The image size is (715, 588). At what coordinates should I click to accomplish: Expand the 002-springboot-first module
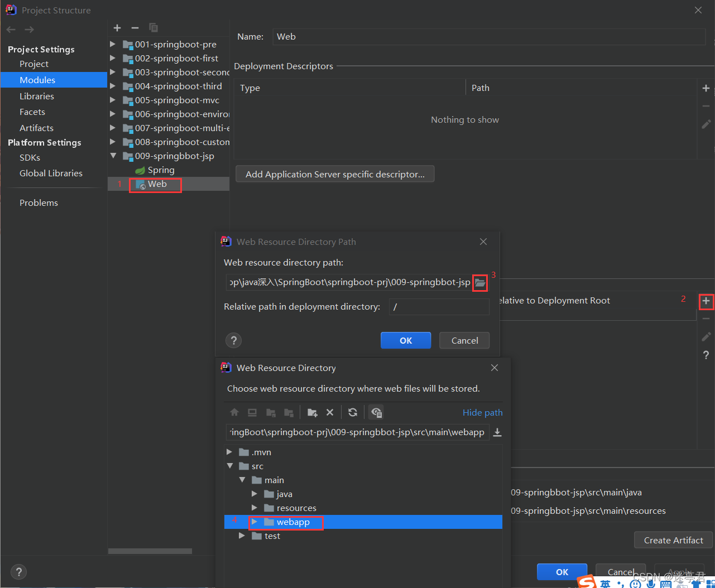click(x=113, y=58)
